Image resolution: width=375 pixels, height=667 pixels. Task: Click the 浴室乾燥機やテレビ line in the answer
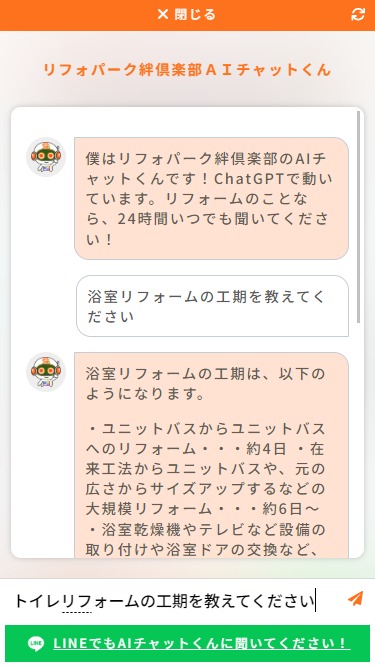(205, 529)
